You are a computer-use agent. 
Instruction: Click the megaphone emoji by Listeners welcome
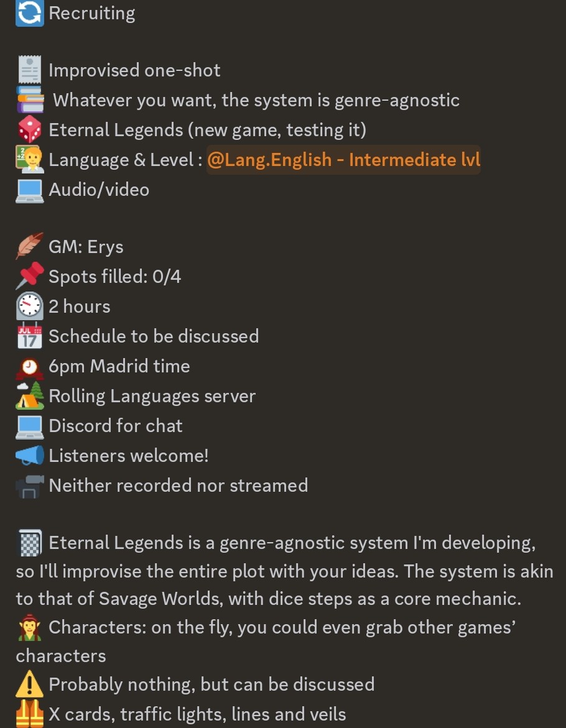[x=30, y=456]
